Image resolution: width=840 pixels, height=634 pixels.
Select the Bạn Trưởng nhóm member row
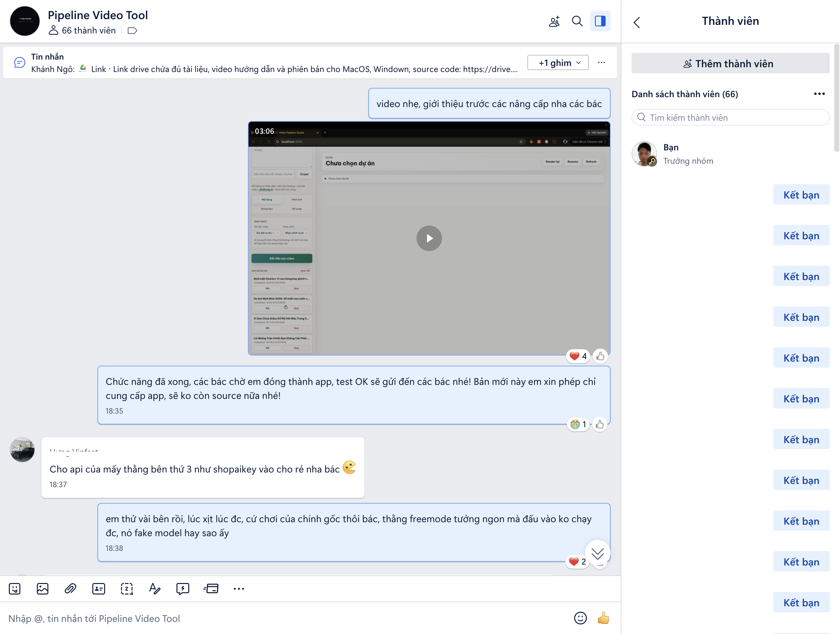tap(730, 154)
